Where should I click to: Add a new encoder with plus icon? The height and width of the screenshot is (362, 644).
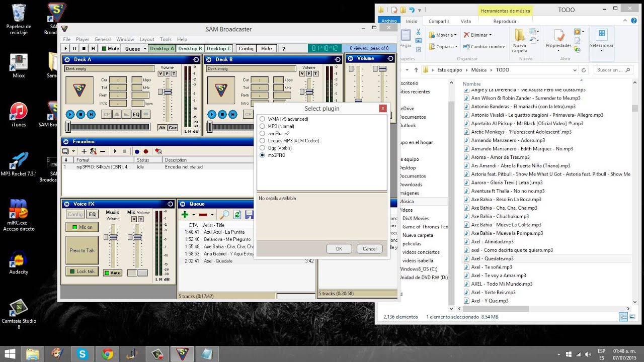[x=84, y=151]
